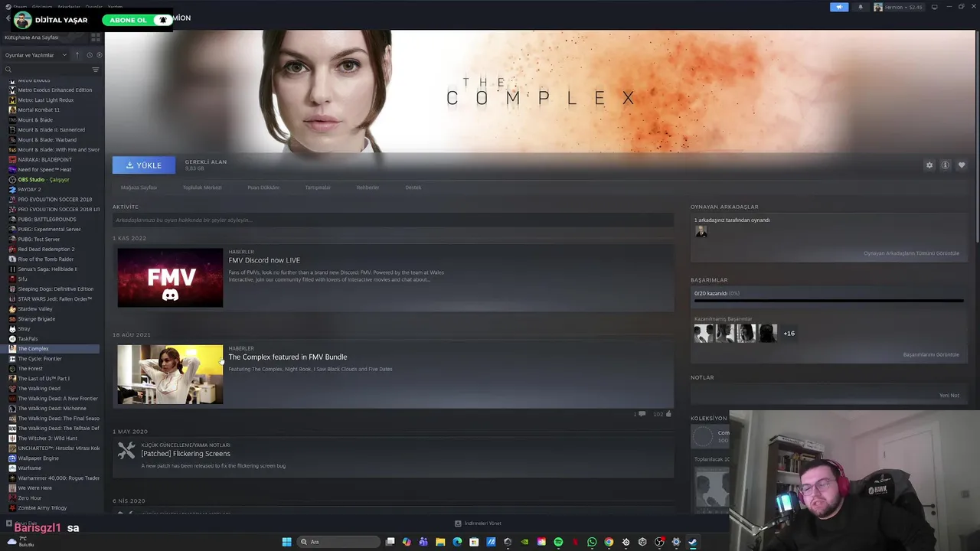This screenshot has height=551, width=980.
Task: Click the +16 remaining achievements badge
Action: click(x=789, y=334)
